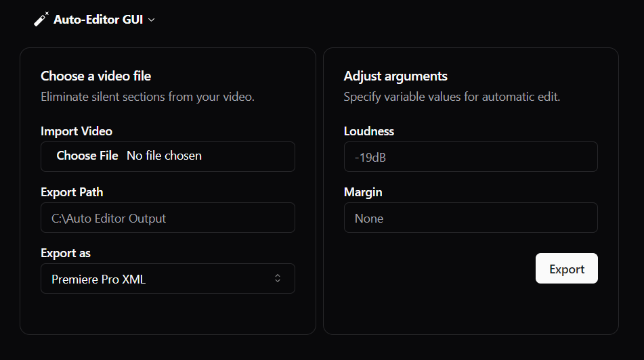This screenshot has height=360, width=644.
Task: Click the 'Choose a video file' heading
Action: [95, 76]
